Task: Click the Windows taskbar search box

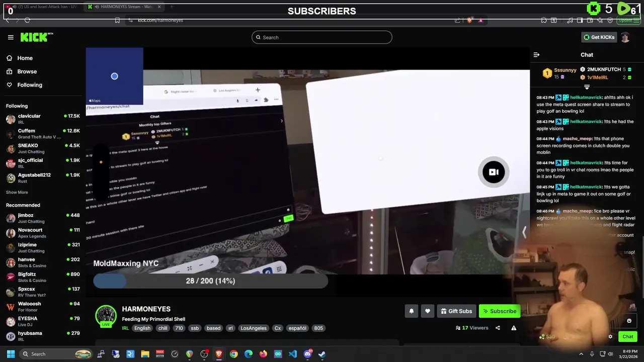Action: point(56,354)
